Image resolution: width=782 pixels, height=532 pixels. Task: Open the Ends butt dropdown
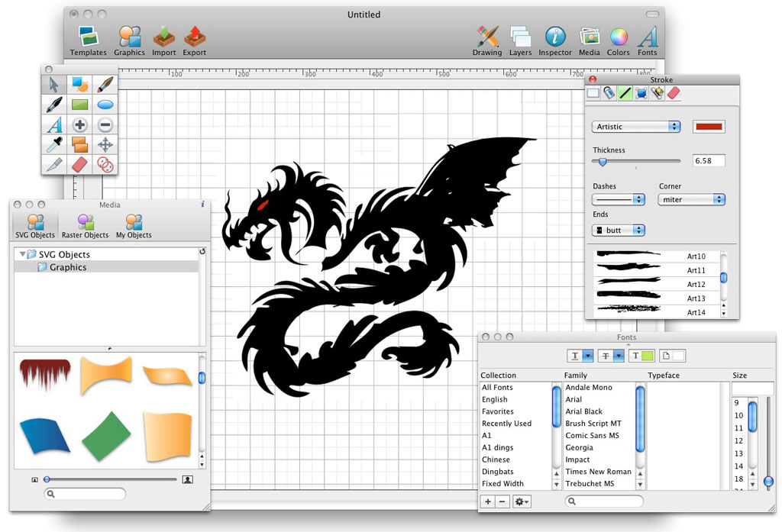(619, 231)
